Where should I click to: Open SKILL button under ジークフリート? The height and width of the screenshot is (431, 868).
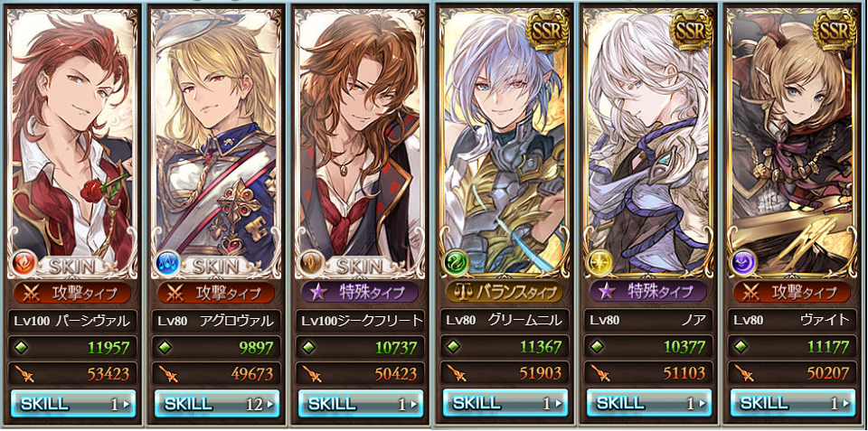pos(361,403)
